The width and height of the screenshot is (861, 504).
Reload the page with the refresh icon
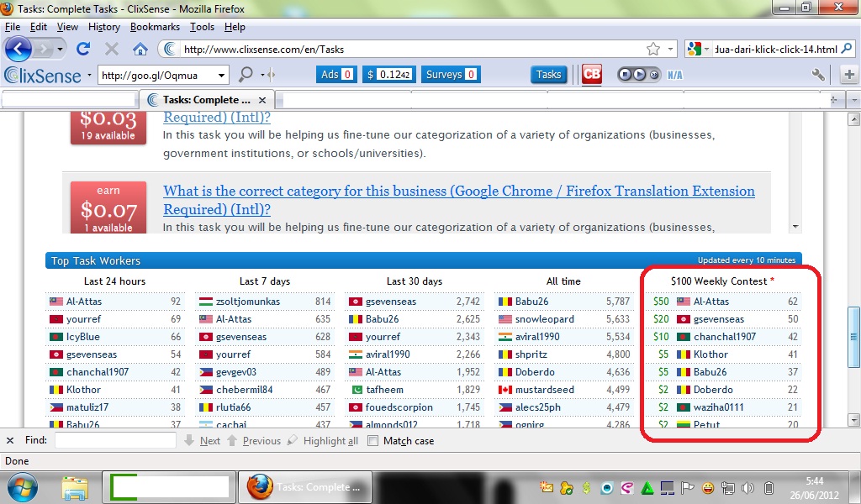(x=83, y=50)
